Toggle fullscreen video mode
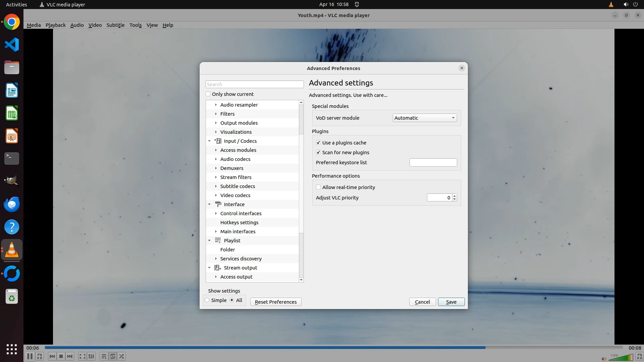The image size is (644, 362). pyautogui.click(x=82, y=356)
